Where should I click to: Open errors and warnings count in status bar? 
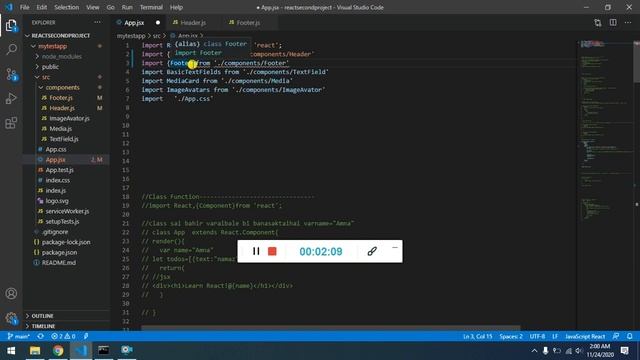click(x=63, y=336)
